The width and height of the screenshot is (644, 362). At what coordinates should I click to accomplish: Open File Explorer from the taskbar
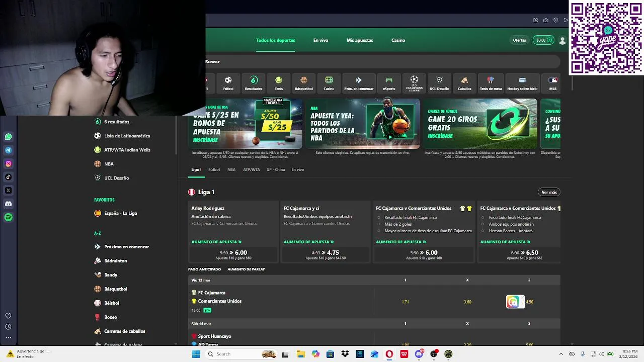pyautogui.click(x=300, y=354)
